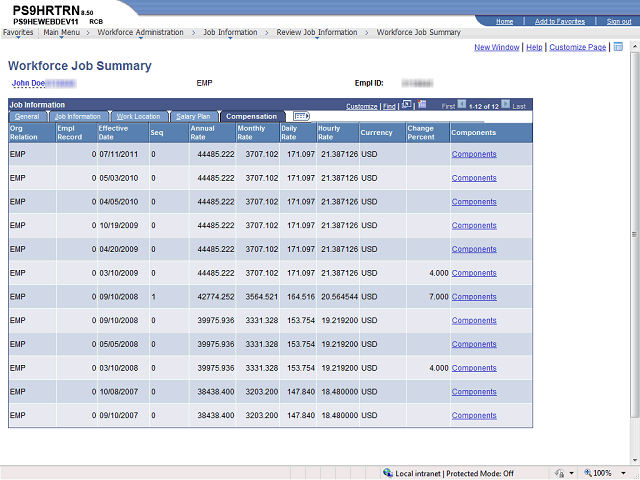This screenshot has height=480, width=640.
Task: Click the Show previous row arrow icon
Action: (462, 105)
